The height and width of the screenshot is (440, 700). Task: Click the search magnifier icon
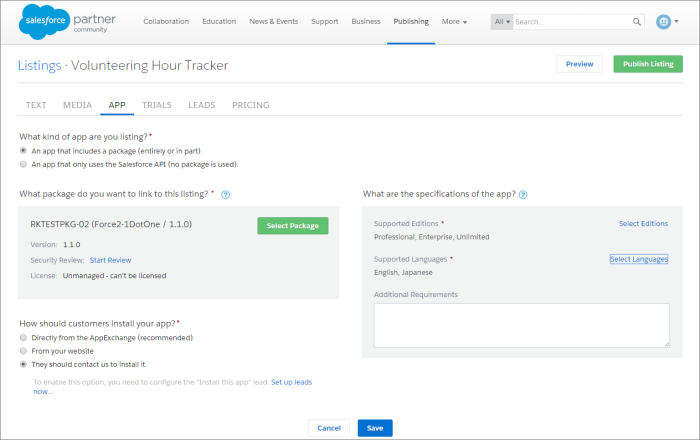pos(637,21)
